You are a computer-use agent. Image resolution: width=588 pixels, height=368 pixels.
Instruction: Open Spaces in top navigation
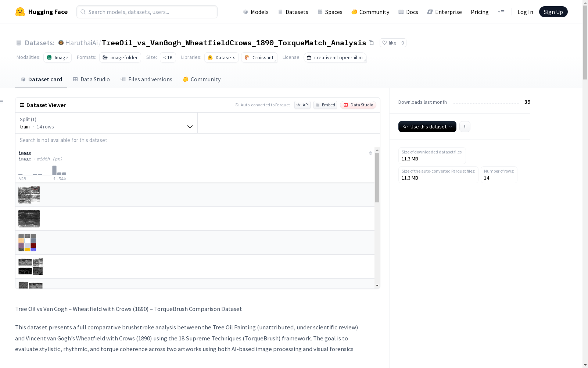pyautogui.click(x=330, y=12)
